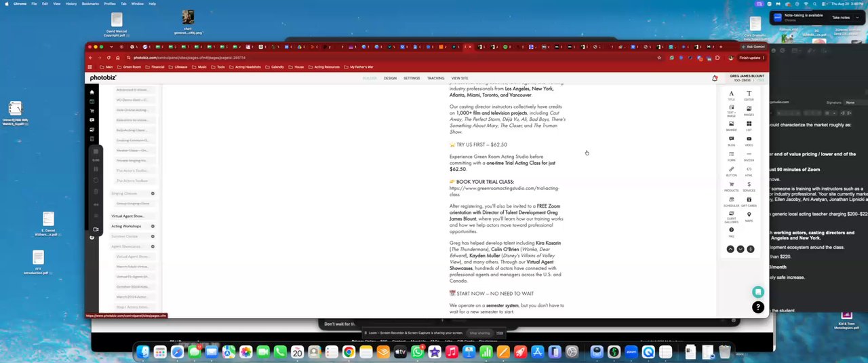Hide the Loom sharing bar
The width and height of the screenshot is (868, 363).
pyautogui.click(x=500, y=333)
